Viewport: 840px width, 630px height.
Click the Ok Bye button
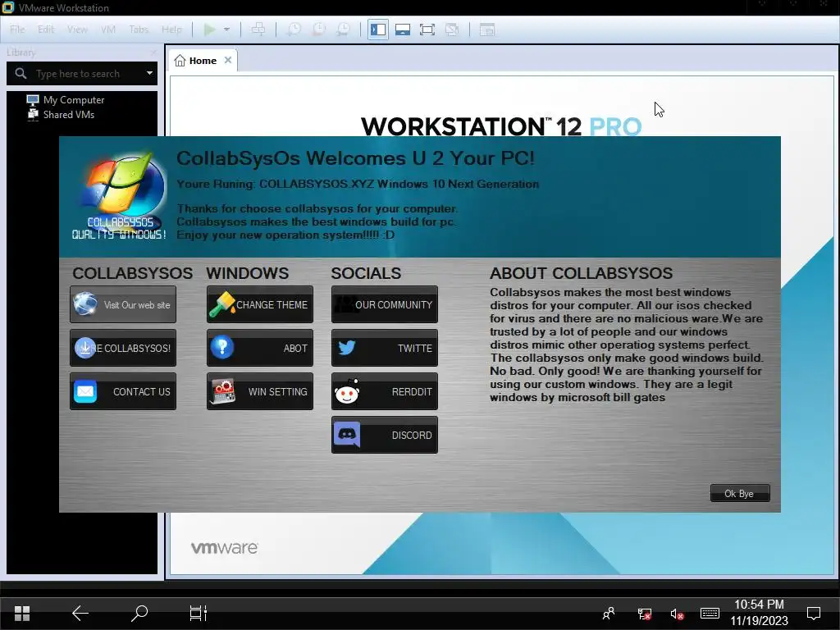(x=740, y=493)
